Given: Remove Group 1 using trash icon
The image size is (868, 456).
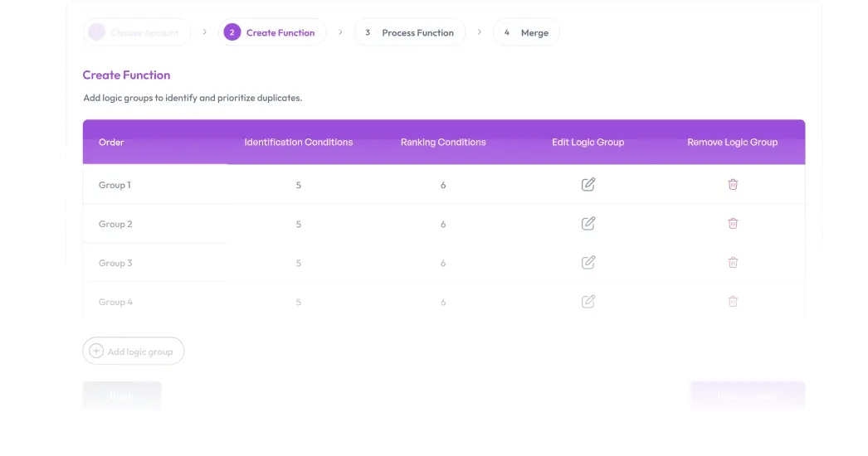Looking at the screenshot, I should click(733, 185).
